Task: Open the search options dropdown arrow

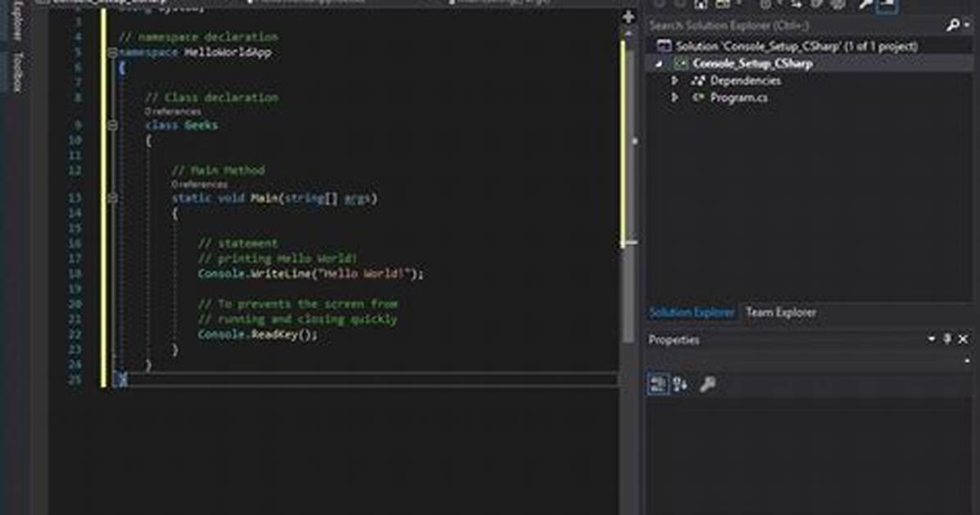Action: tap(968, 25)
